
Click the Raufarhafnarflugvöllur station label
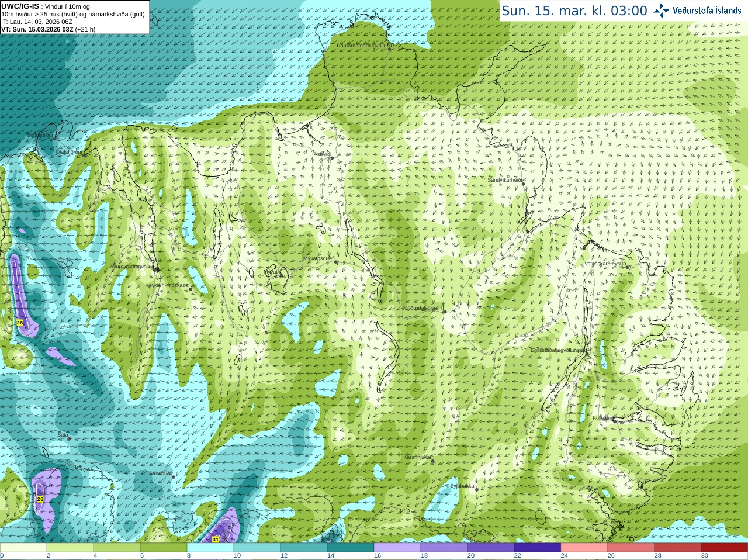pos(362,45)
